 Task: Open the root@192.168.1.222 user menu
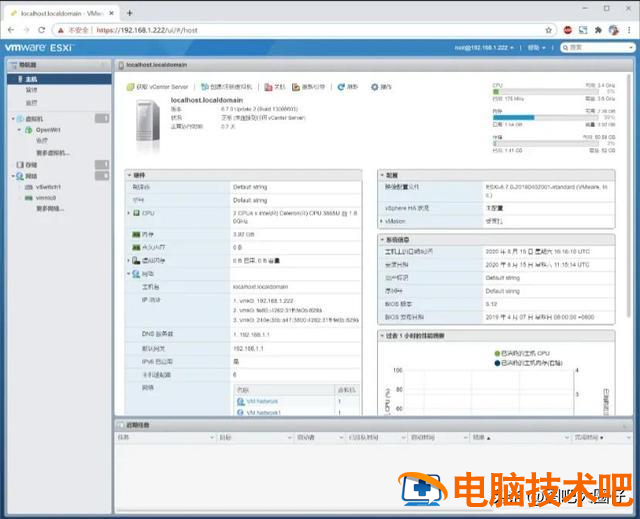[484, 48]
